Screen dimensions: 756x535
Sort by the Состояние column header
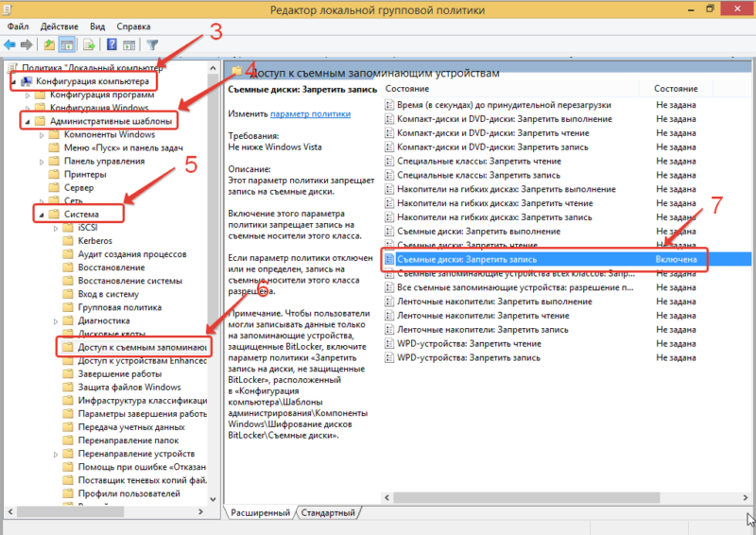pos(676,88)
